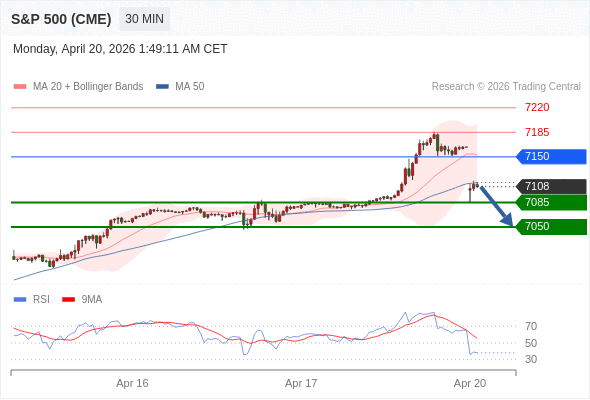Click the blue RSI legend swatch
The width and height of the screenshot is (590, 400).
[x=20, y=300]
